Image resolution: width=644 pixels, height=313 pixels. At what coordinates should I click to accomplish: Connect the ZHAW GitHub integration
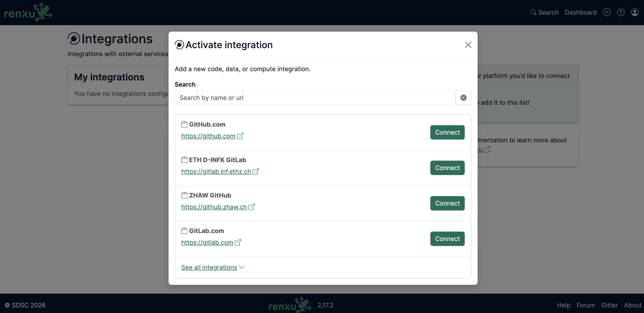tap(447, 203)
